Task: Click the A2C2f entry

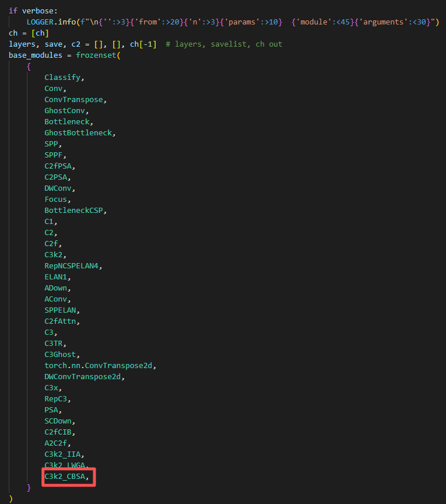Action: point(58,443)
